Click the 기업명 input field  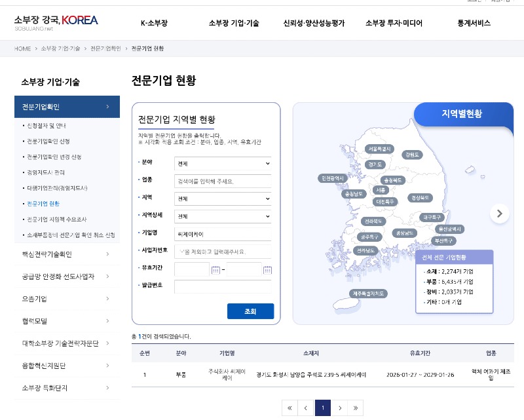point(223,234)
